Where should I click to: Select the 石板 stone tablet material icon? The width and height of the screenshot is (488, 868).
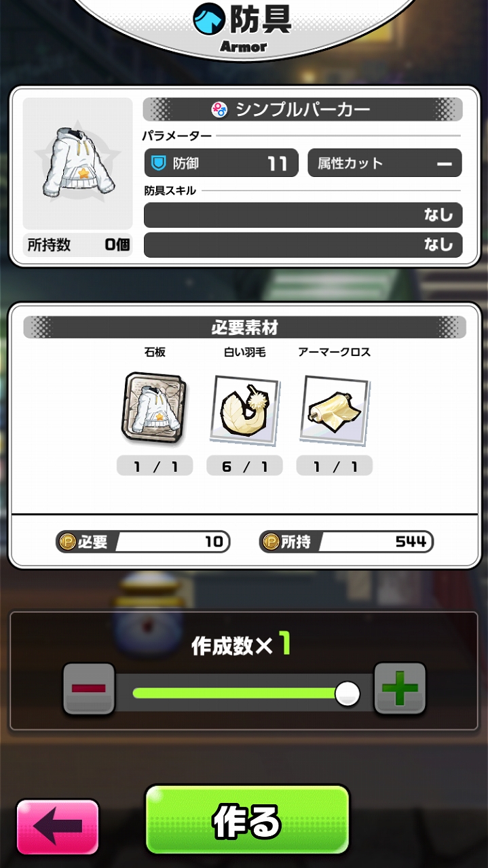(155, 406)
